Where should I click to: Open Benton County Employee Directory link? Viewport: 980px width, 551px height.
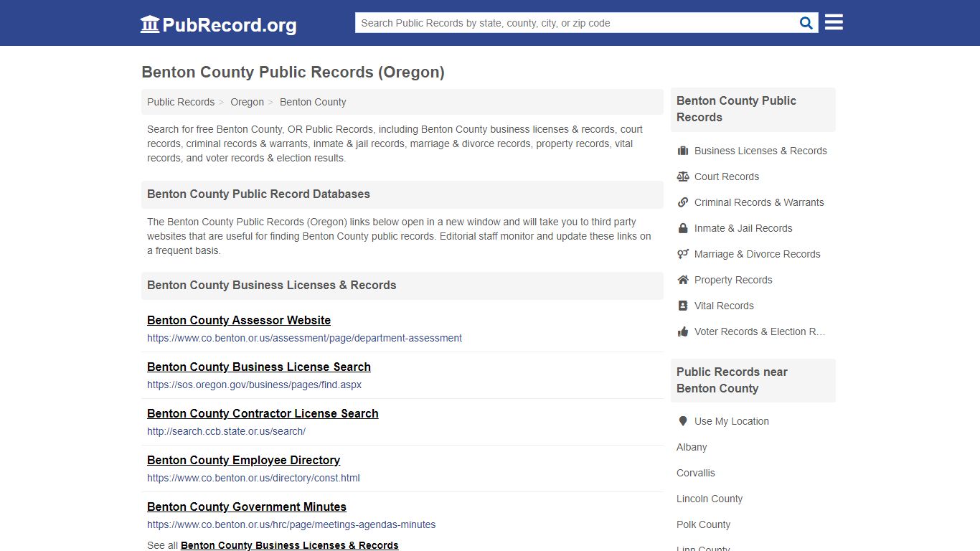pos(243,460)
